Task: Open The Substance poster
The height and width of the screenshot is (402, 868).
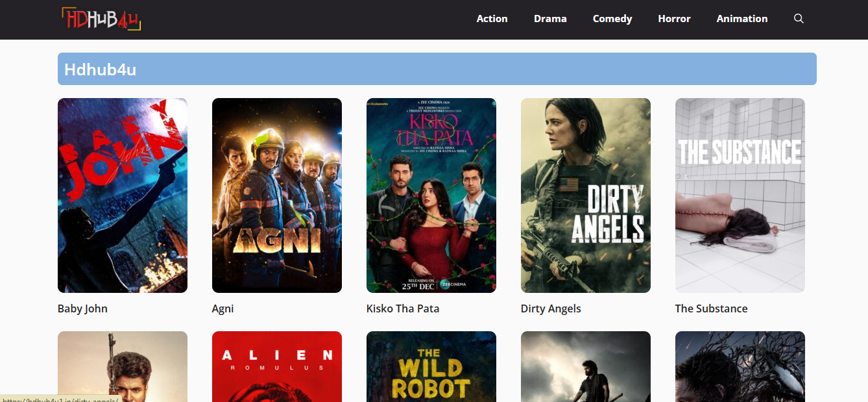Action: 740,195
